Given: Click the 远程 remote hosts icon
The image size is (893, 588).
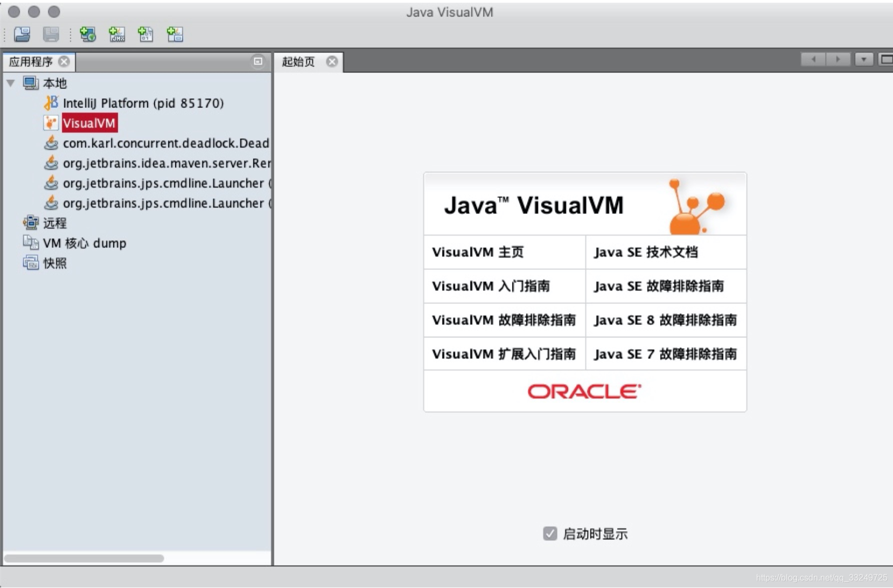Looking at the screenshot, I should 31,222.
